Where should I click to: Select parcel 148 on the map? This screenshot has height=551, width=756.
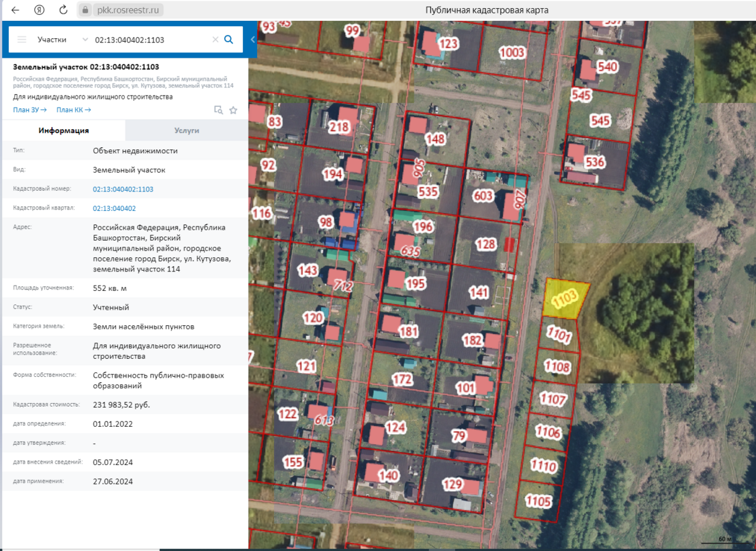pos(435,139)
